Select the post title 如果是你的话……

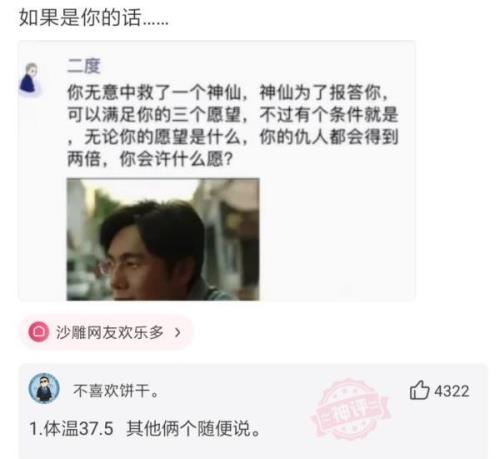tap(94, 17)
